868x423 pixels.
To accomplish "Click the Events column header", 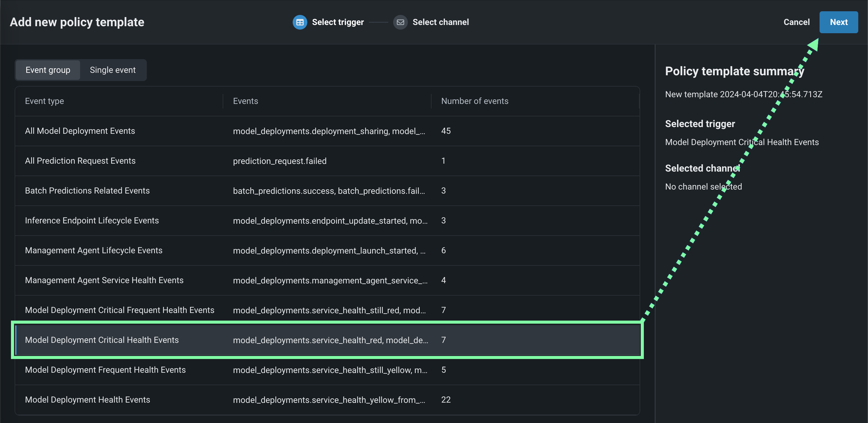I will (245, 101).
